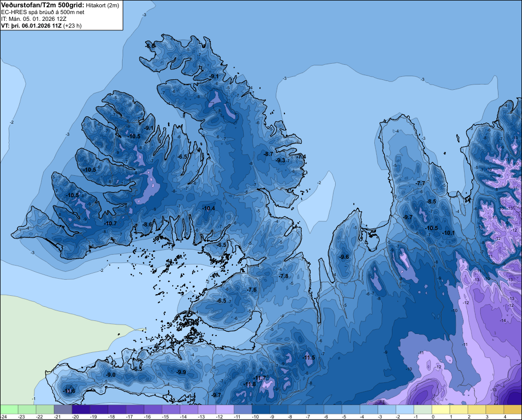Screen dimensions: 522x420
Task: Click the -7.8 temperature label
Action: (x=283, y=276)
